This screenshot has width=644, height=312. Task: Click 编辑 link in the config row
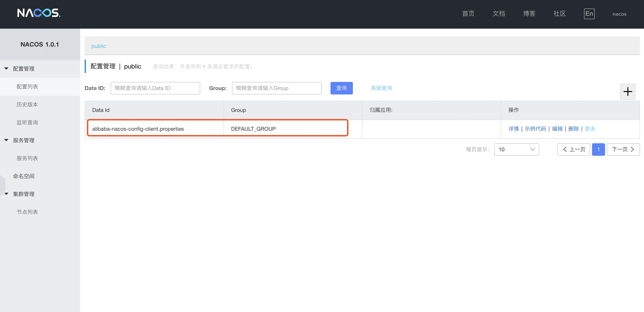click(557, 129)
